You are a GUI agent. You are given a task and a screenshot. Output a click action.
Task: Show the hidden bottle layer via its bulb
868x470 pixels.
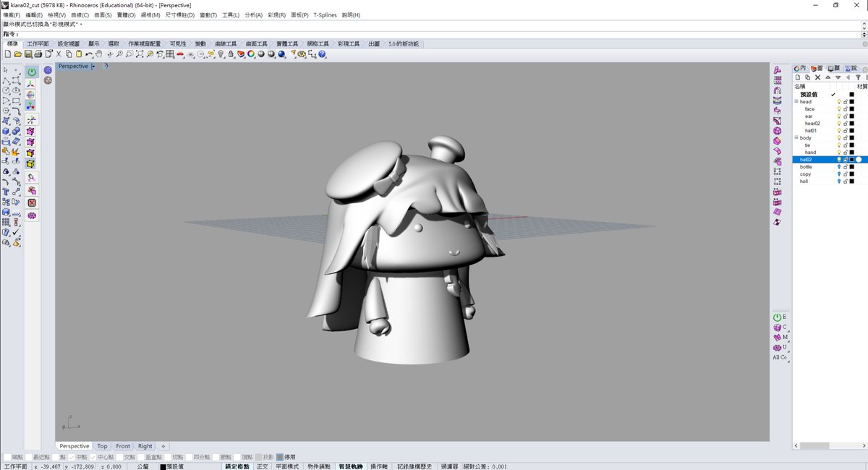839,167
